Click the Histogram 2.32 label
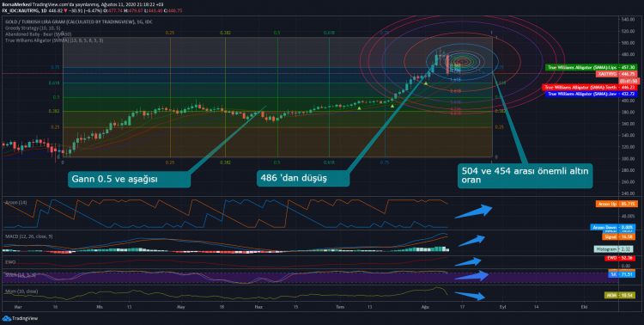 tap(615, 248)
